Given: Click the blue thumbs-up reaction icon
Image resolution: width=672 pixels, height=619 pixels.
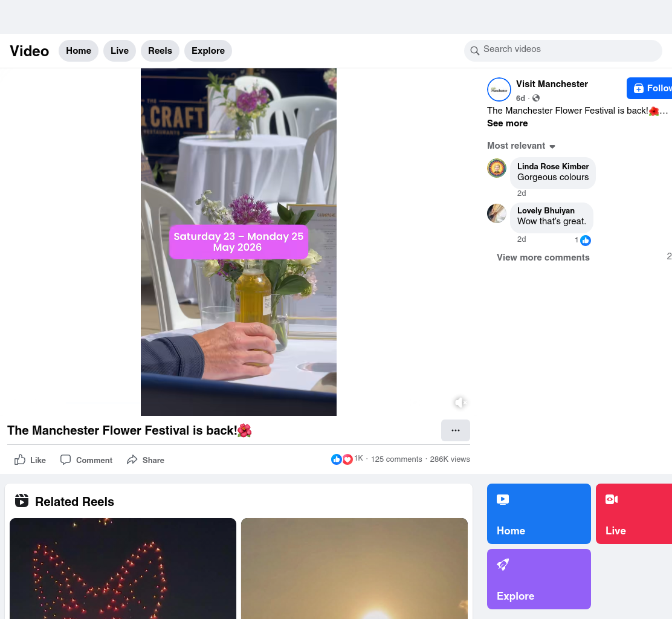Looking at the screenshot, I should (337, 459).
